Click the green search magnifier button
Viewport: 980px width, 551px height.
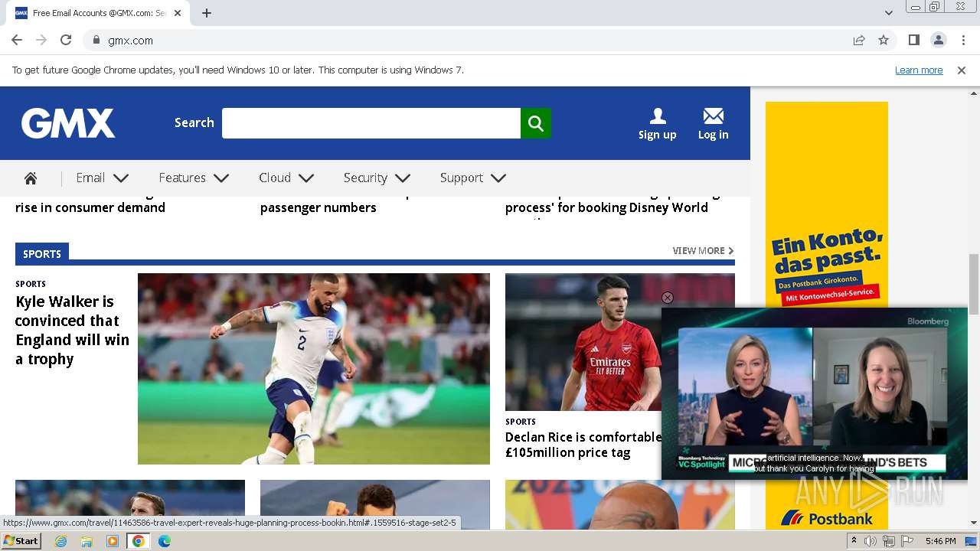[536, 123]
